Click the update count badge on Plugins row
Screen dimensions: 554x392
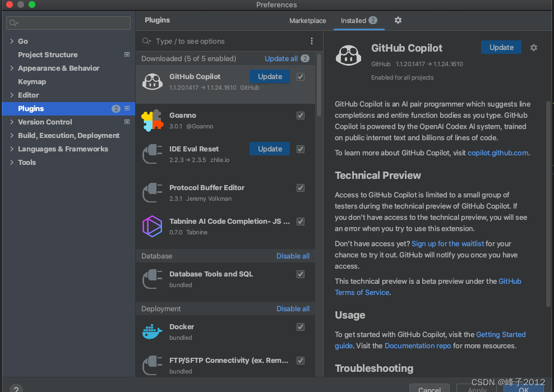116,109
